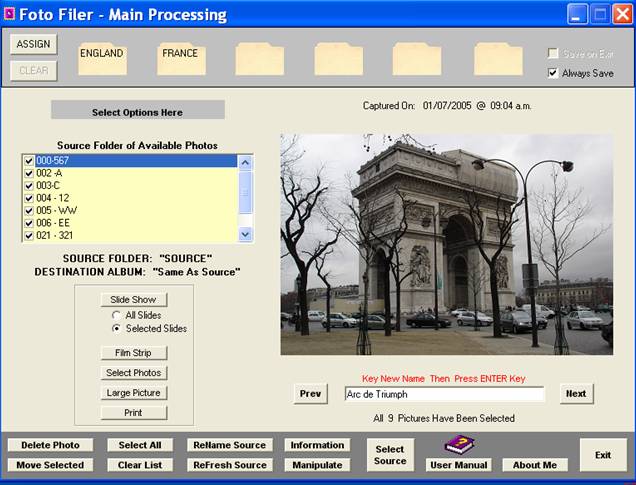
Task: Go to the Next photo
Action: coord(576,394)
